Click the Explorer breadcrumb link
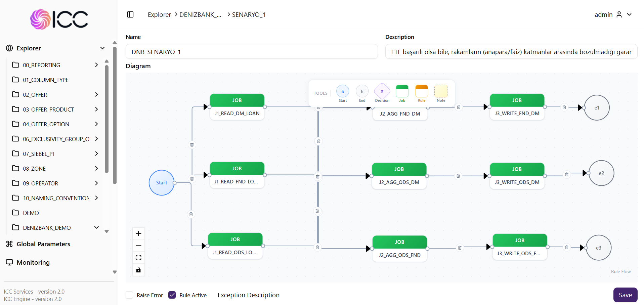This screenshot has width=644, height=305. (159, 14)
